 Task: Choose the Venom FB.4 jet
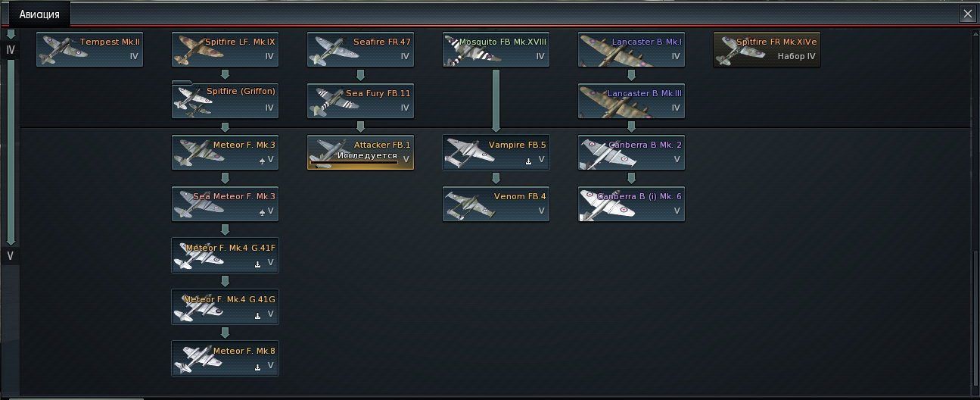pos(496,204)
